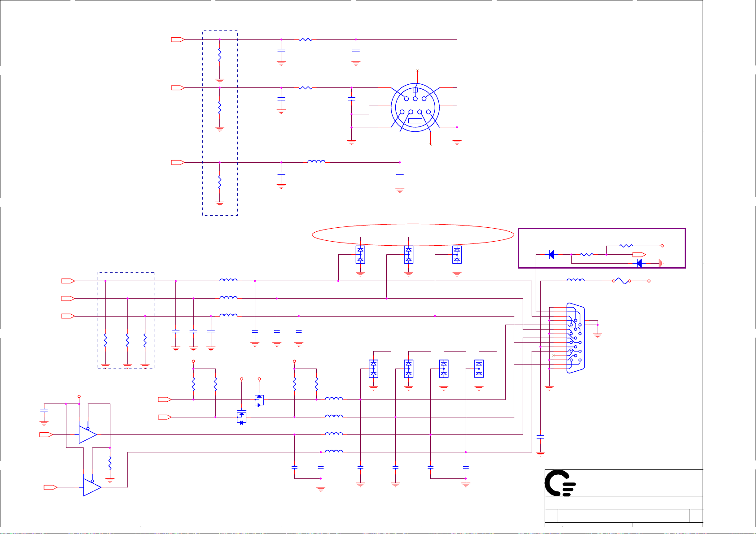756x534 pixels.
Task: Select the inductor beside the fuse
Action: pos(576,280)
